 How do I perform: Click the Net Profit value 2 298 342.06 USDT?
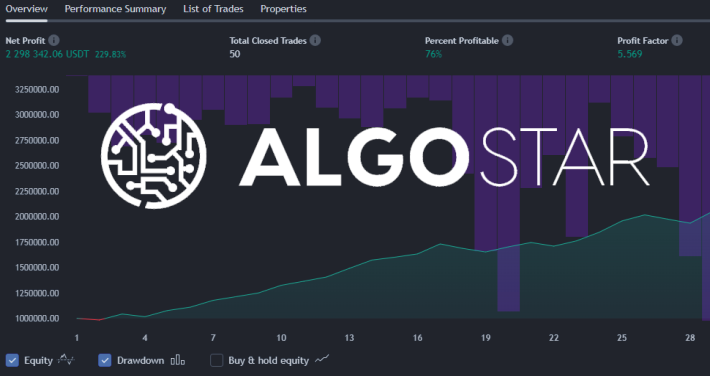click(x=48, y=54)
